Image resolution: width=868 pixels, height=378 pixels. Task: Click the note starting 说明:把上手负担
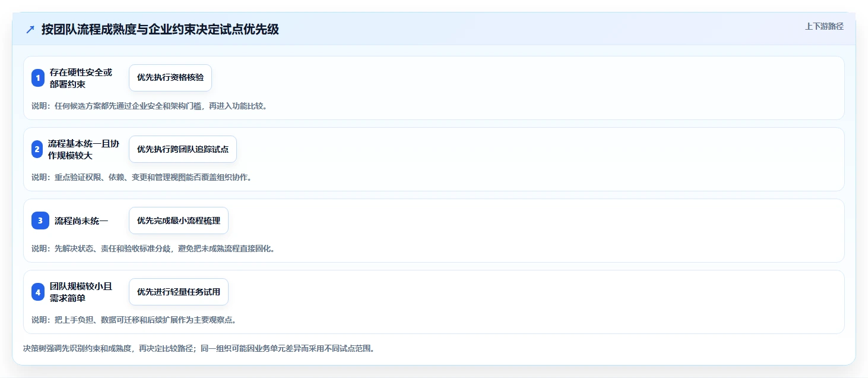(x=134, y=320)
